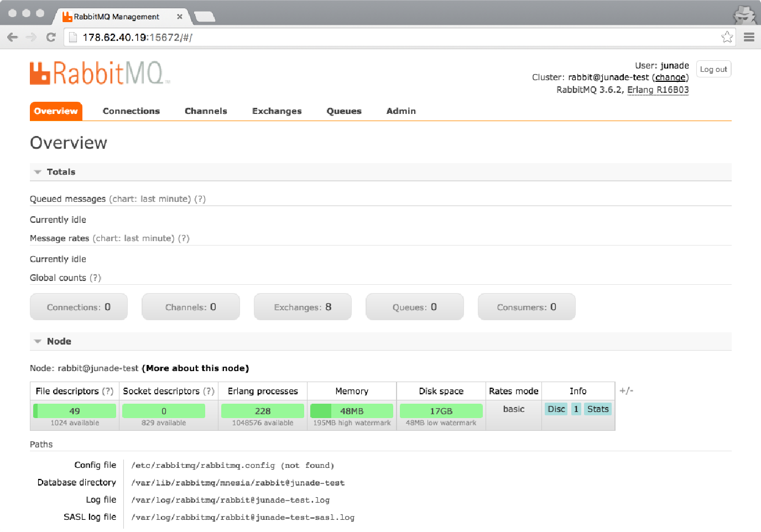Click the Config file path
761x532 pixels.
tap(232, 466)
